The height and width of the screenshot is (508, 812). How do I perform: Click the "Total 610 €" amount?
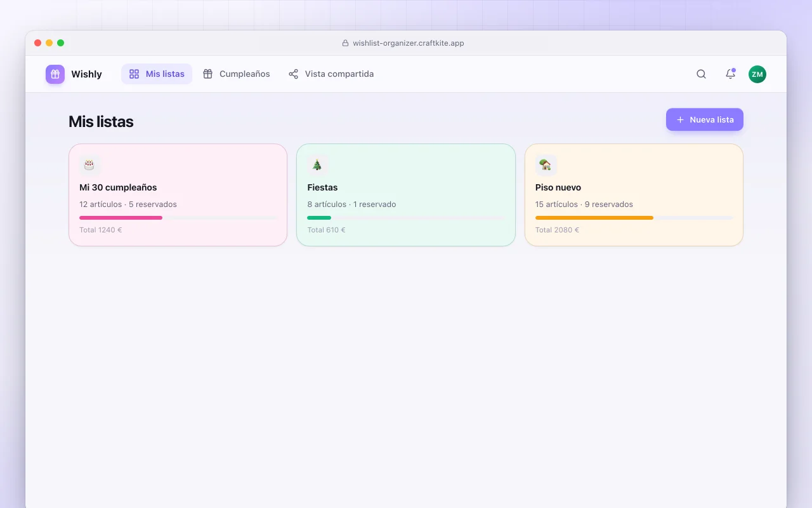[326, 230]
